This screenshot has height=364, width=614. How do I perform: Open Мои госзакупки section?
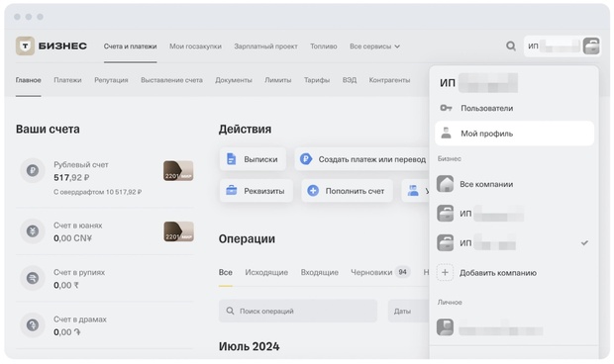[195, 46]
